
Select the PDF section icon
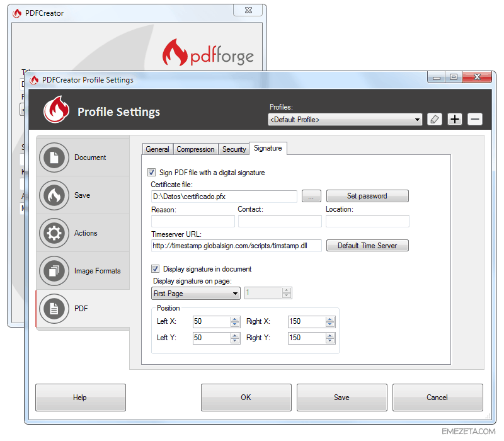click(54, 309)
